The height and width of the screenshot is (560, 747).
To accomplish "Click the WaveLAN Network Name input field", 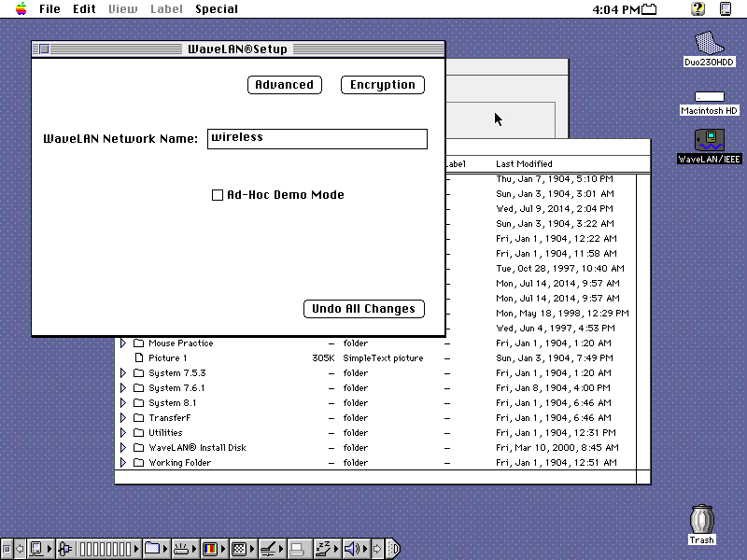I will click(x=317, y=138).
